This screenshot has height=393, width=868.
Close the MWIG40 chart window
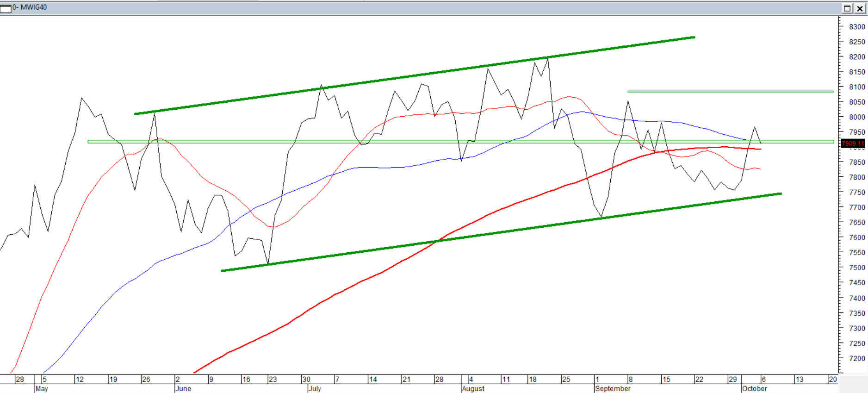coord(860,8)
